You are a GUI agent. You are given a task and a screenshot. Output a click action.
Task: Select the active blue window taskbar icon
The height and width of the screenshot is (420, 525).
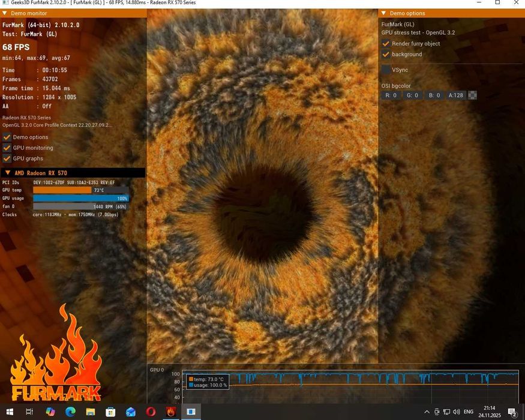tap(191, 412)
